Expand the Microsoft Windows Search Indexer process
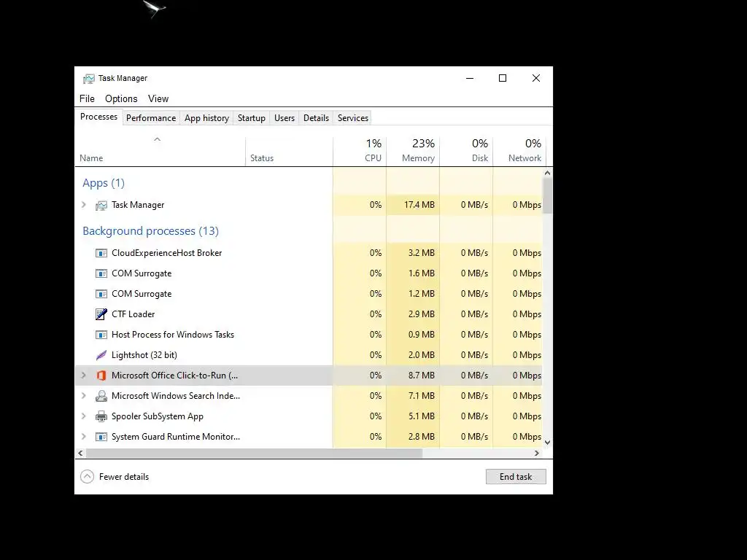Screen dimensions: 747x560 click(84, 396)
